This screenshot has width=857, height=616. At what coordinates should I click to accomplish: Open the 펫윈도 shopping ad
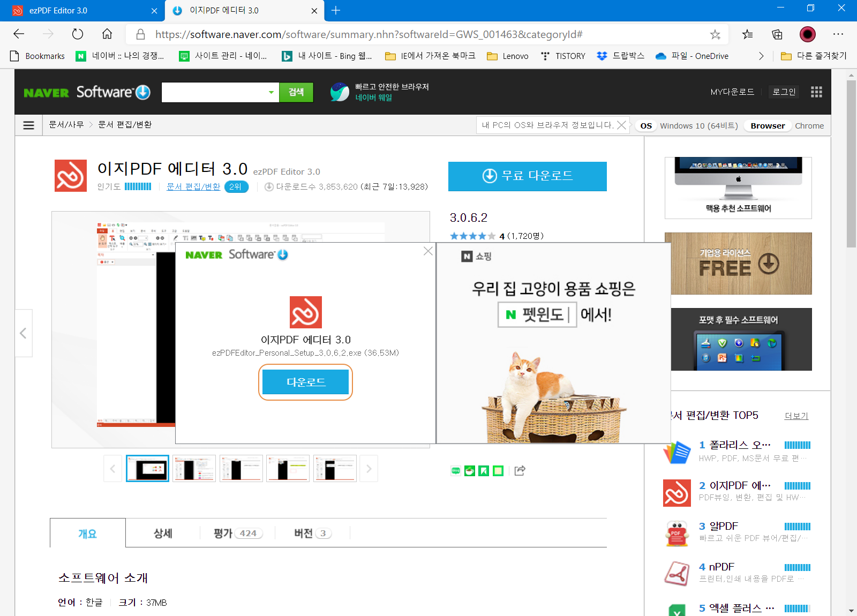coord(554,343)
